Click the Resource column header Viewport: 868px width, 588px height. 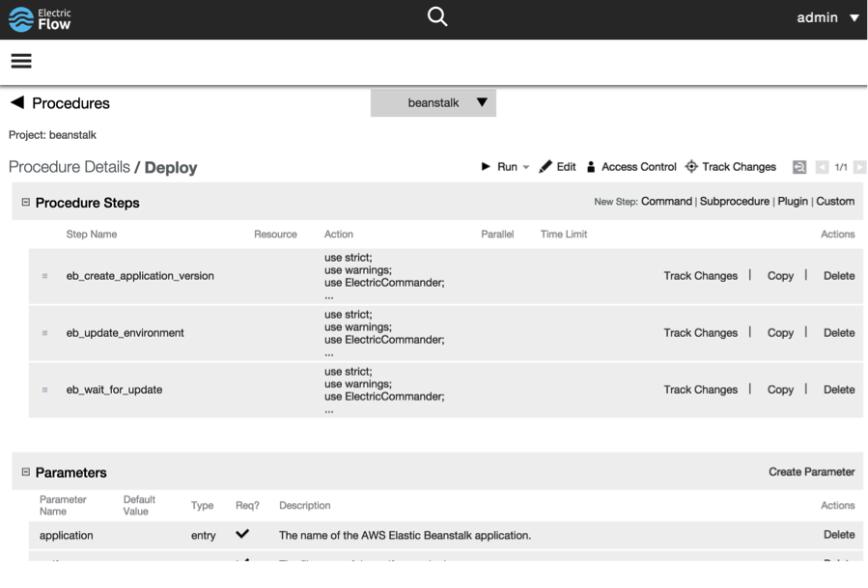275,235
